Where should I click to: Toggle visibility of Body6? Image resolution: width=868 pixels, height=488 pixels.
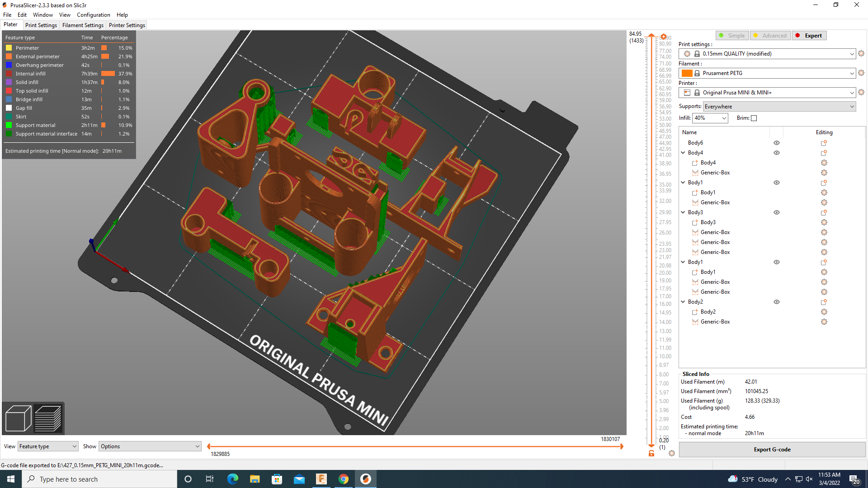point(776,142)
